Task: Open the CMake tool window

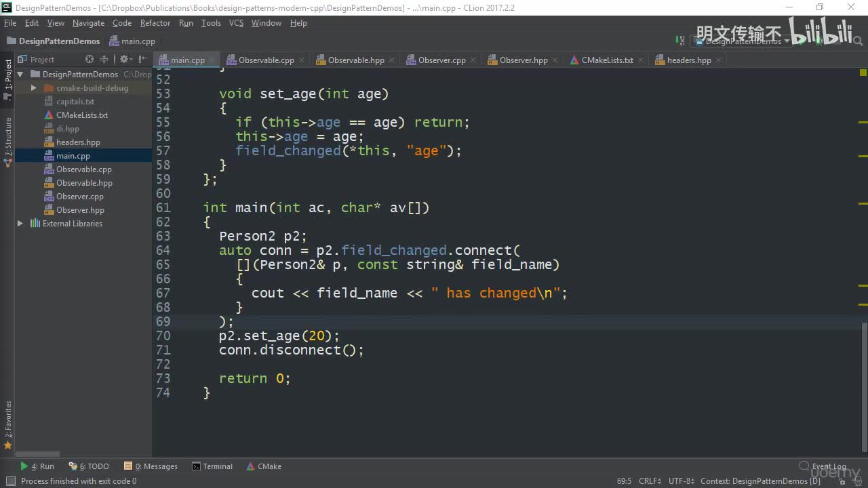Action: 264,466
